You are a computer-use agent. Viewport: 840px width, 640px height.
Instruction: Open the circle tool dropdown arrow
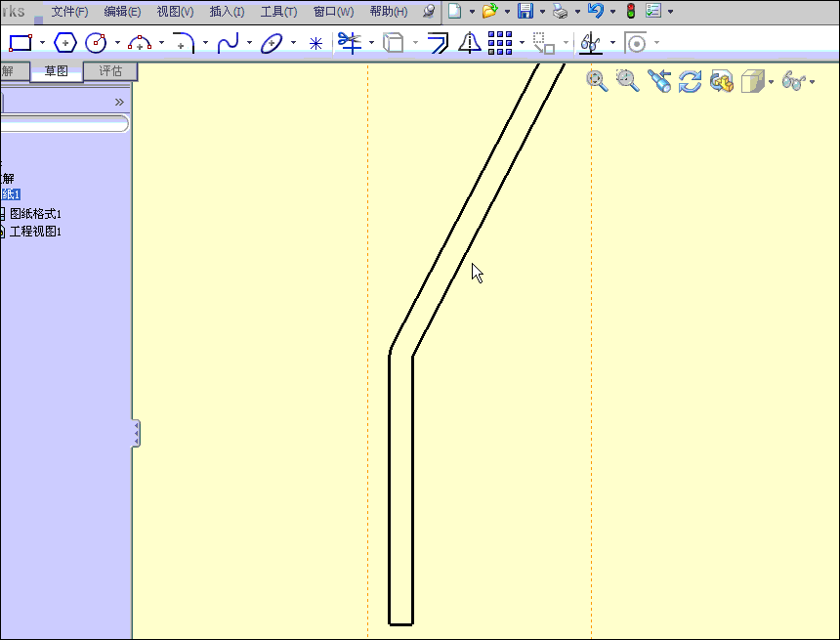coord(117,43)
